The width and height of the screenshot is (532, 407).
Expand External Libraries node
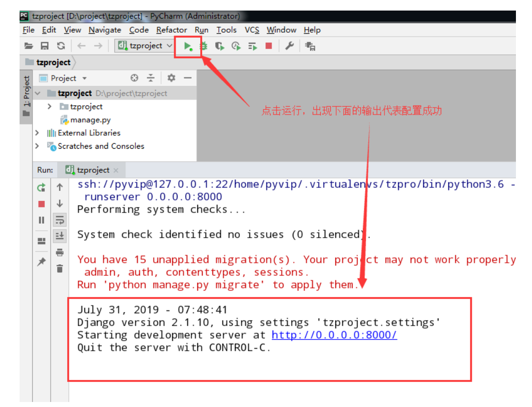[x=37, y=133]
